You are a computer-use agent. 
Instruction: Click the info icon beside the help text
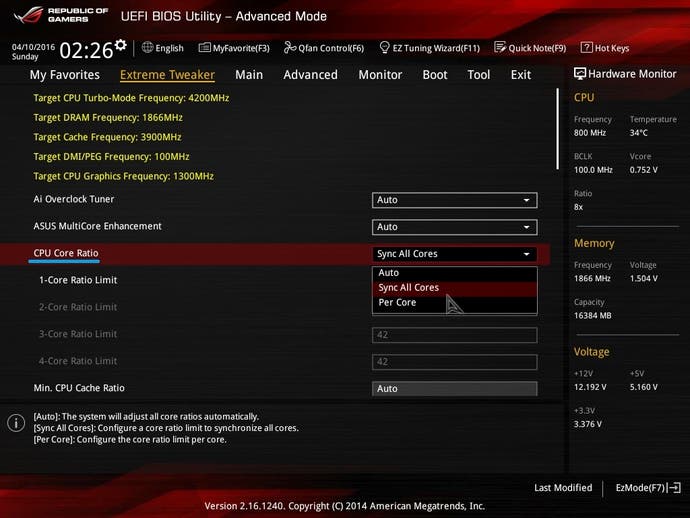[x=16, y=423]
